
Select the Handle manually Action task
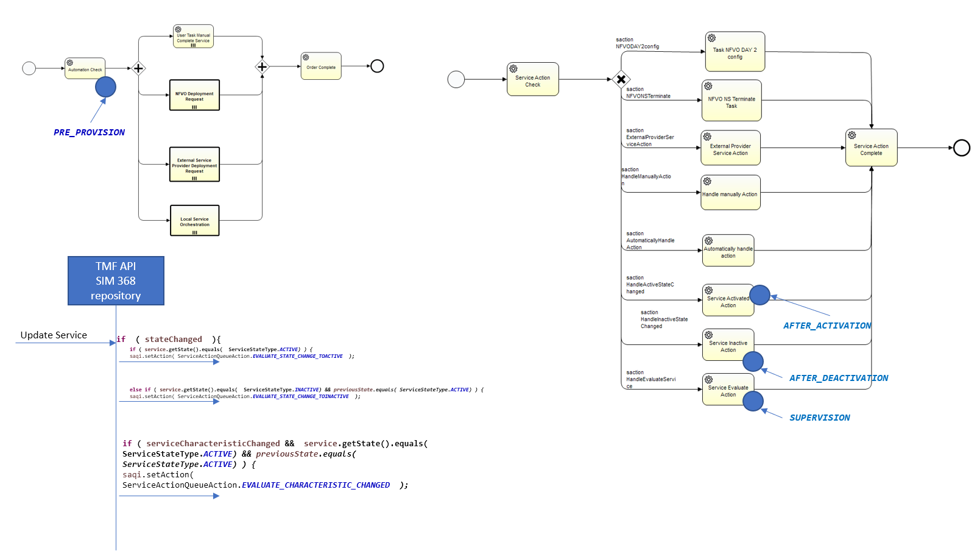(730, 193)
